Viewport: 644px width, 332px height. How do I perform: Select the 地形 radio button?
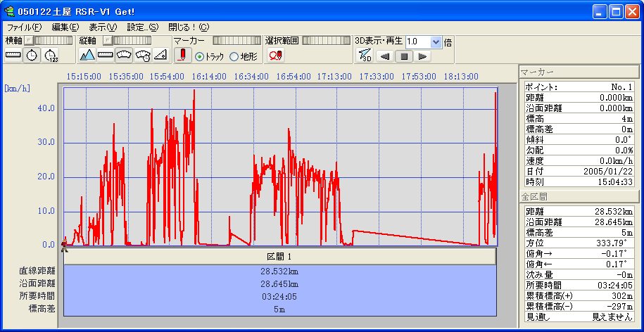(x=234, y=56)
